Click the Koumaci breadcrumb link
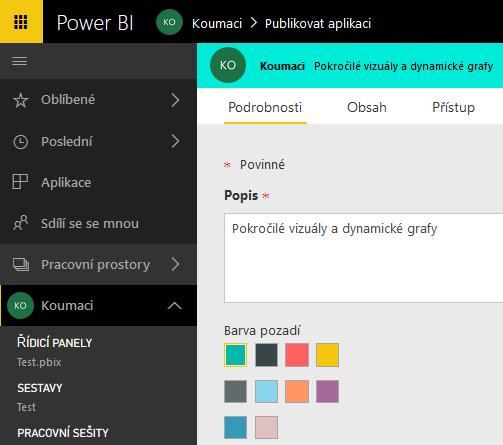This screenshot has width=503, height=445. click(x=217, y=23)
